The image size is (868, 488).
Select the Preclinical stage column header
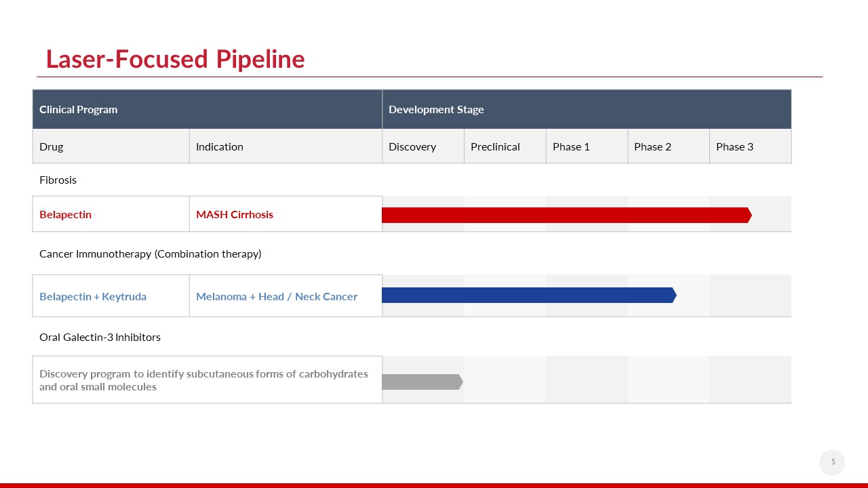(505, 146)
